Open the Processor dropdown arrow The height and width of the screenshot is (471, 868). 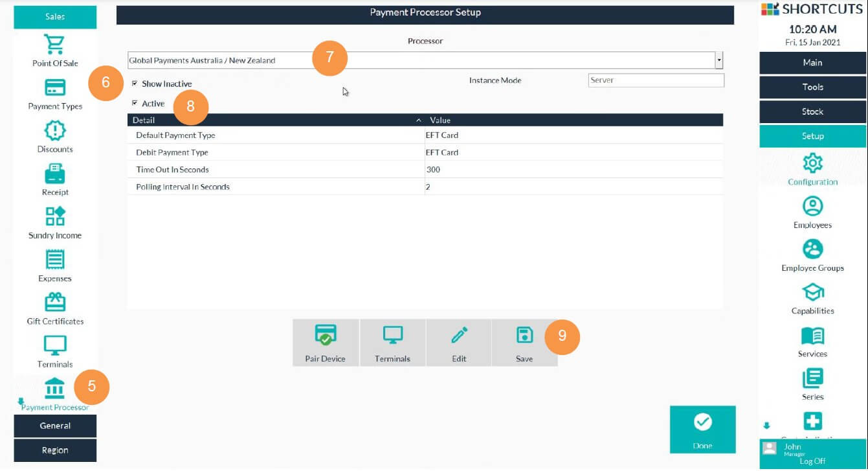point(718,60)
